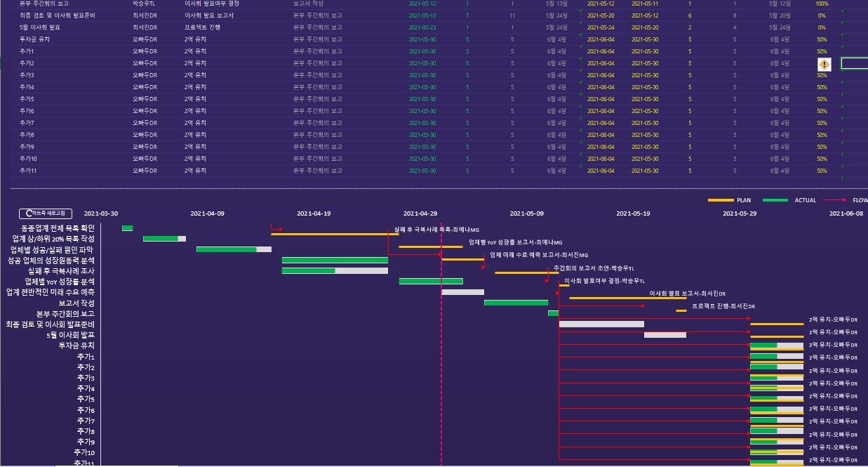Click the red FLOW legend arrow
Screen dimensions: 868x467
click(834, 200)
